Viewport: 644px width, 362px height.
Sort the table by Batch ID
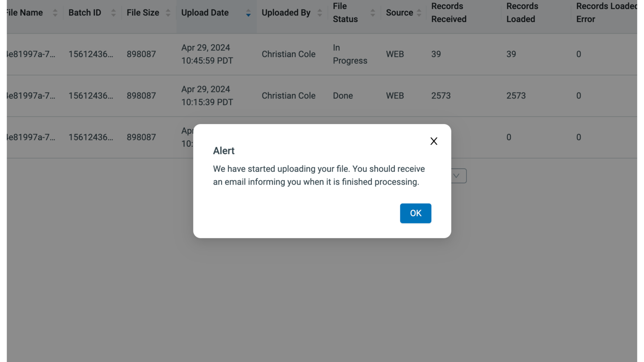[x=113, y=12]
